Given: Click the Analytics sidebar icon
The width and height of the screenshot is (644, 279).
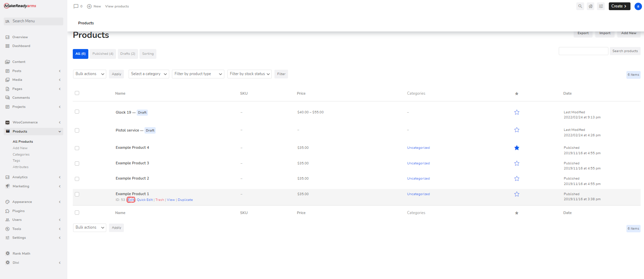Looking at the screenshot, I should tap(7, 177).
